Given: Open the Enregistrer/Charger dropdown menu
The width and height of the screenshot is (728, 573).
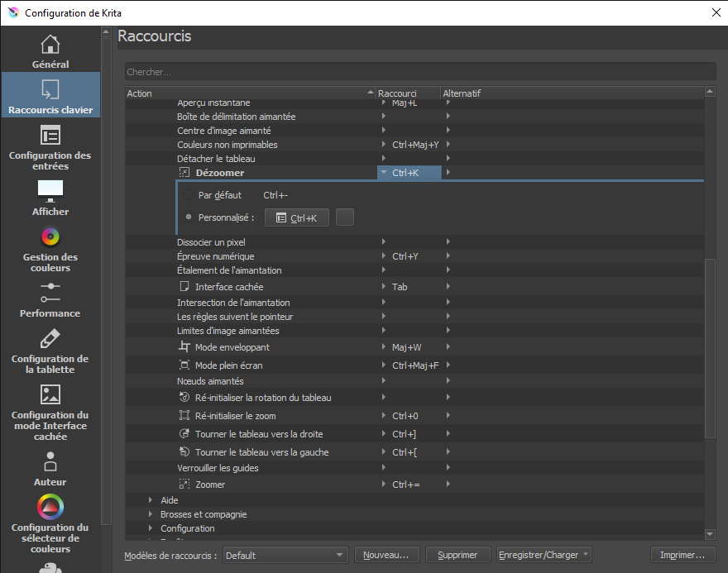Looking at the screenshot, I should pyautogui.click(x=544, y=555).
